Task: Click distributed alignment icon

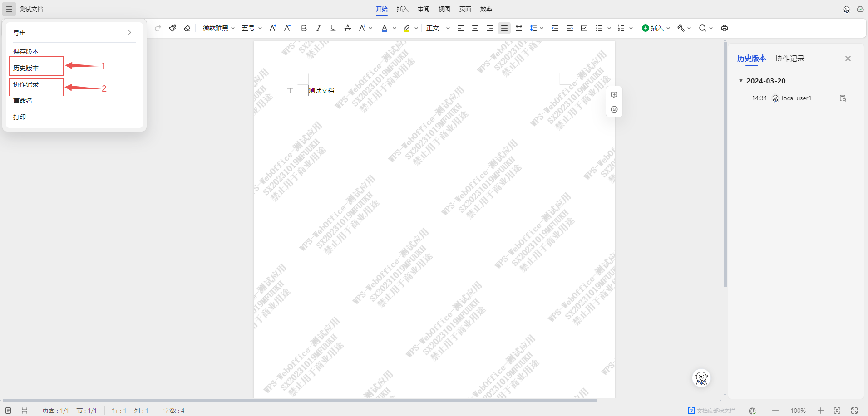Action: pos(519,28)
